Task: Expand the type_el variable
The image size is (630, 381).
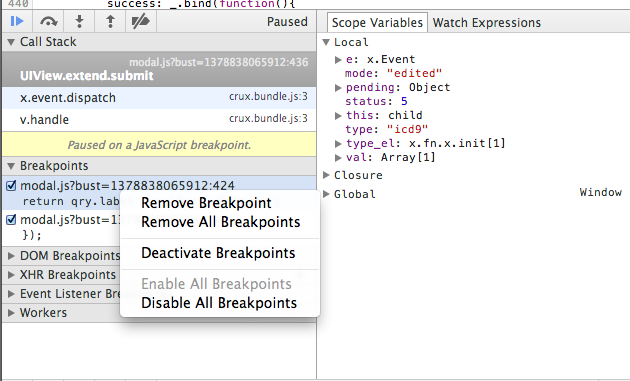Action: coord(338,143)
